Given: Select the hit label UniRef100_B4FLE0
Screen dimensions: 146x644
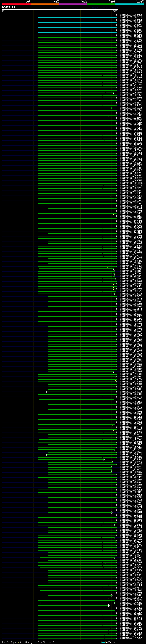Looking at the screenshot, I should click(x=131, y=635).
